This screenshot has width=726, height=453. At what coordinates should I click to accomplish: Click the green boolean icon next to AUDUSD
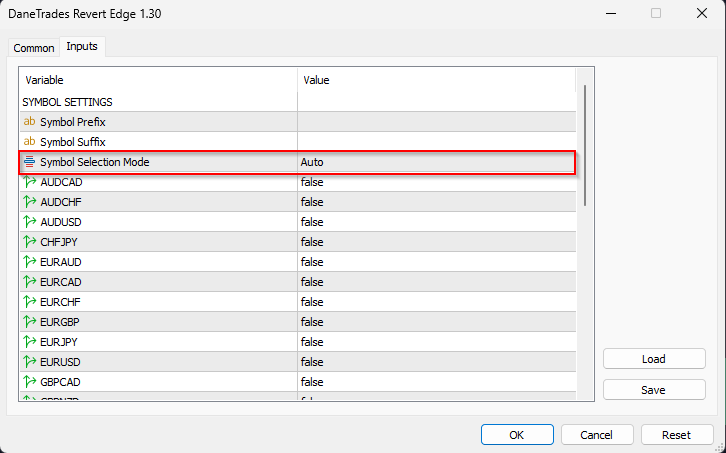pyautogui.click(x=30, y=221)
